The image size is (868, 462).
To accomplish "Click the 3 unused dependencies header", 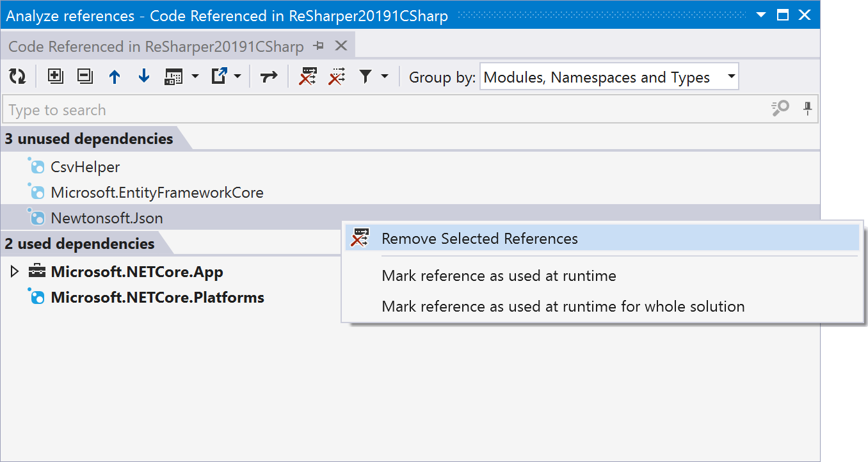I will click(89, 139).
